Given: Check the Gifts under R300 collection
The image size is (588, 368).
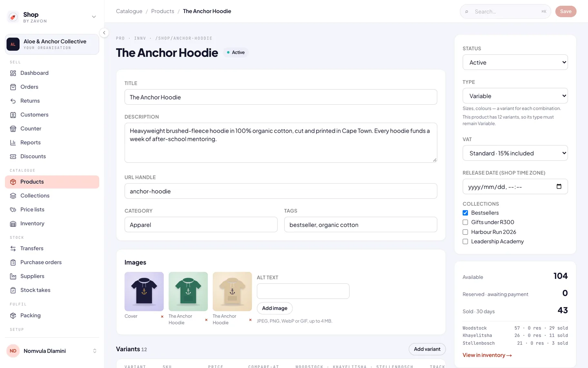Looking at the screenshot, I should click(x=465, y=222).
